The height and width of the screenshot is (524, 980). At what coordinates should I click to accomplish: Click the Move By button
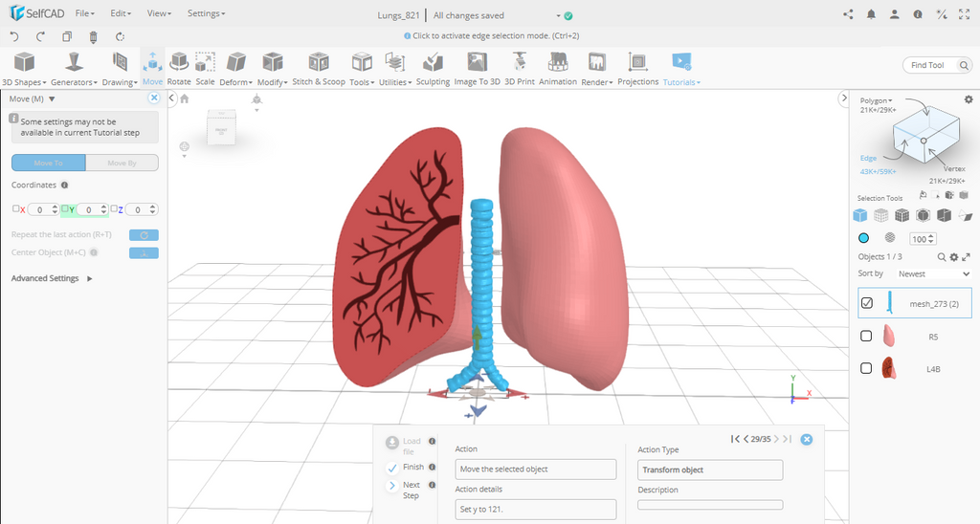point(122,164)
